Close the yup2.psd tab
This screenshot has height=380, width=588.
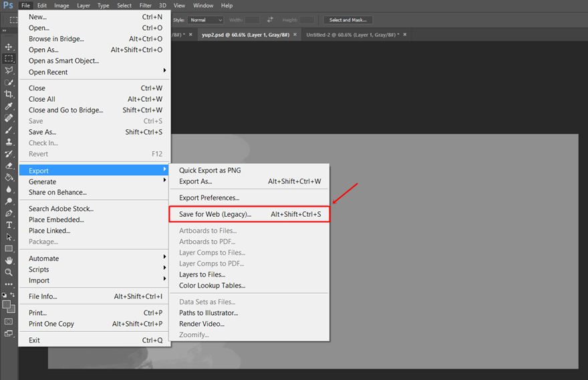pos(295,35)
